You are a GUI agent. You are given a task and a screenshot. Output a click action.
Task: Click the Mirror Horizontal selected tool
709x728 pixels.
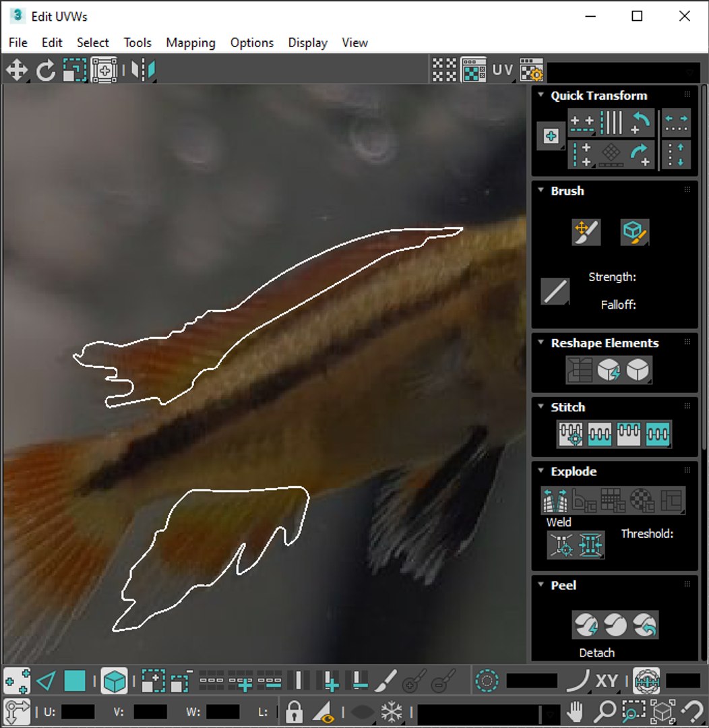click(144, 71)
